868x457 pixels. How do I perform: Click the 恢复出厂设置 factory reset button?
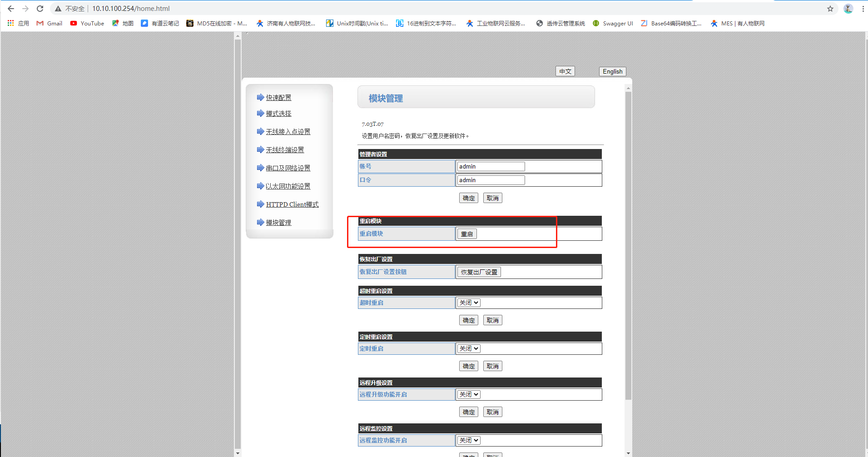[479, 272]
